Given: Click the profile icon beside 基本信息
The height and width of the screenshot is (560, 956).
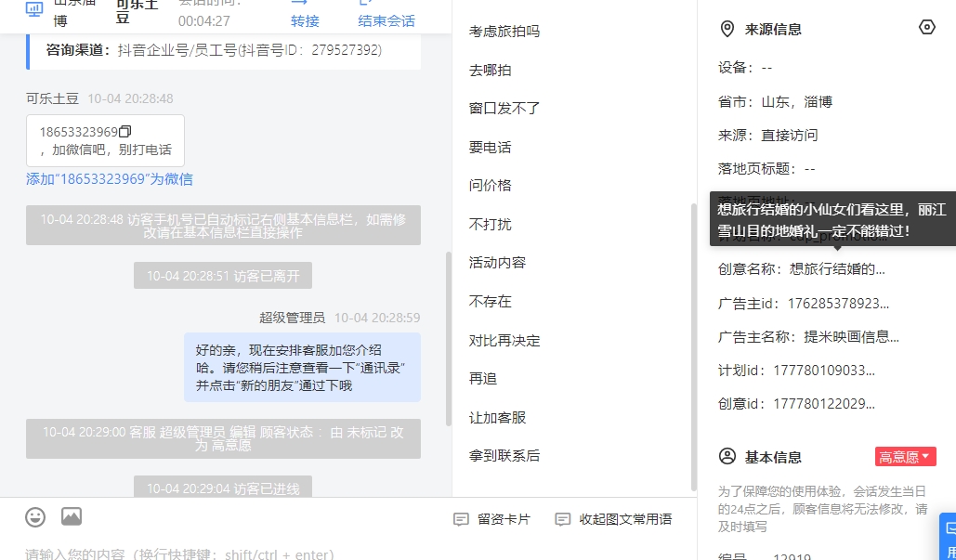Looking at the screenshot, I should (x=727, y=456).
